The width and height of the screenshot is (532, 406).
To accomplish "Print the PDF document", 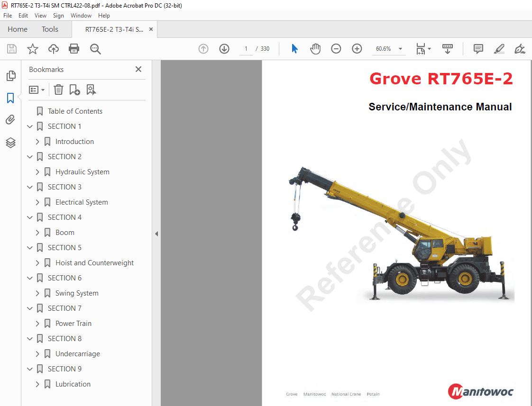I will (74, 48).
